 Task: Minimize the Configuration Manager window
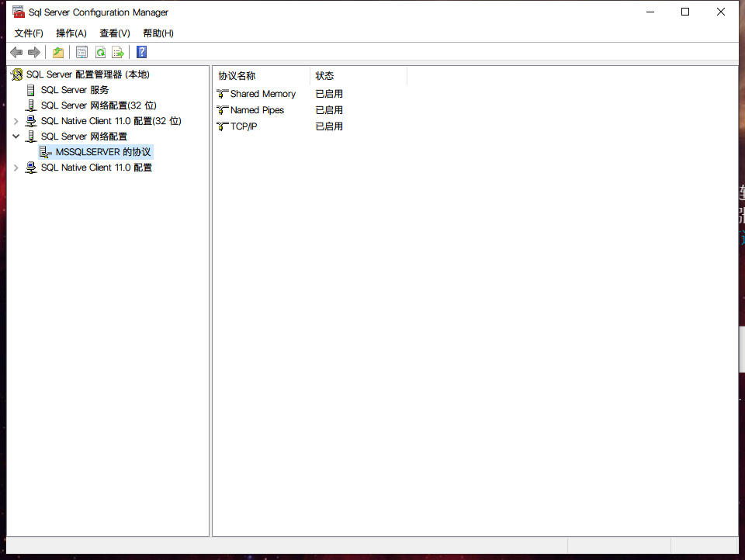click(x=650, y=12)
